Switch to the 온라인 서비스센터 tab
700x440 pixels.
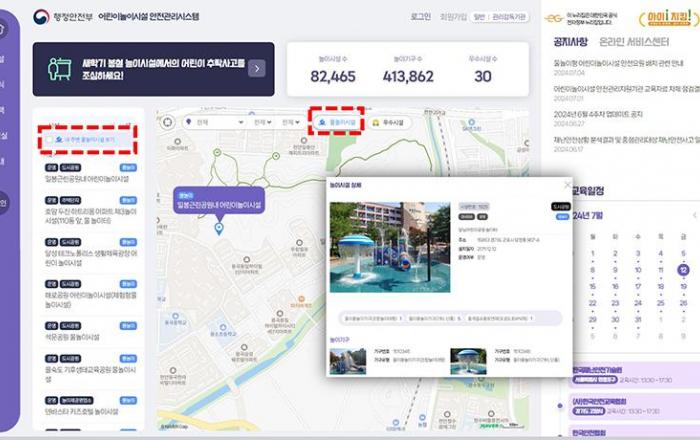pyautogui.click(x=634, y=43)
